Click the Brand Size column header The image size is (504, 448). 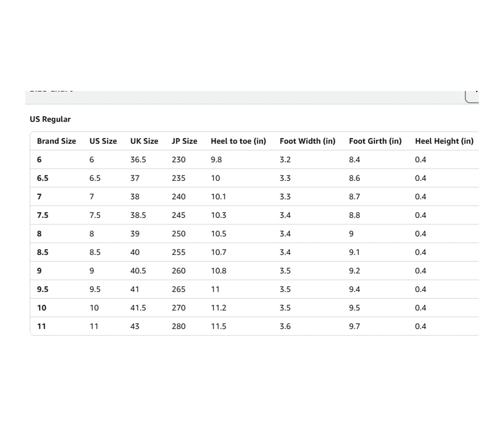coord(56,141)
